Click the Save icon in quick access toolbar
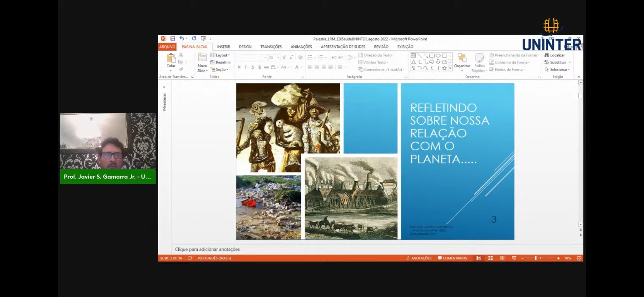644x297 pixels. coord(173,39)
